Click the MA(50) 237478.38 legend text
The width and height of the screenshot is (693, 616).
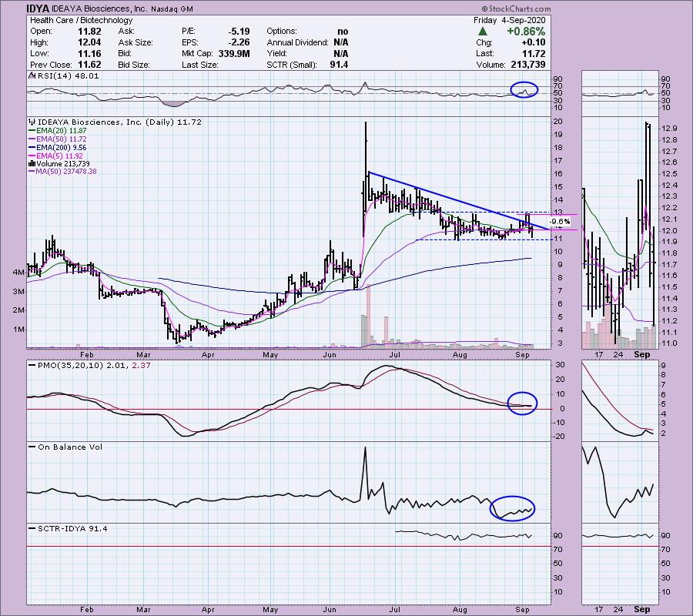click(67, 172)
